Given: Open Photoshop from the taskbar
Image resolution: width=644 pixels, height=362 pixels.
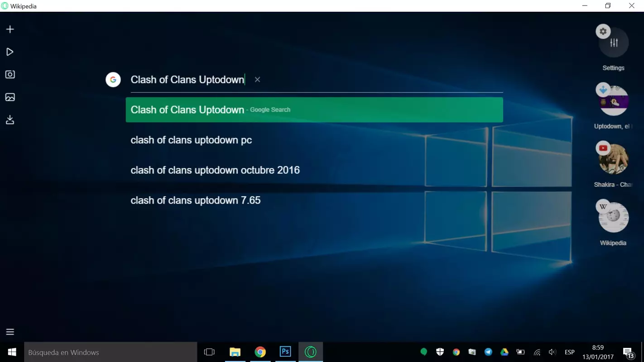Looking at the screenshot, I should 285,352.
